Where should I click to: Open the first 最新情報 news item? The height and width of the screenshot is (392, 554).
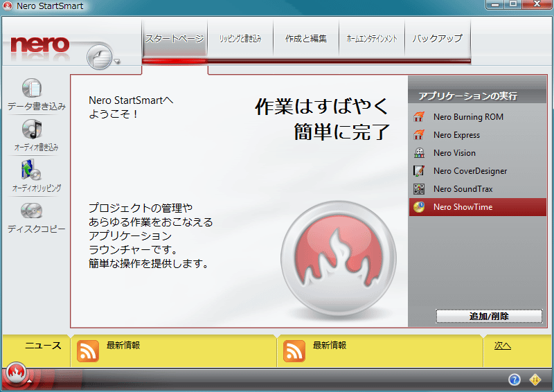123,345
